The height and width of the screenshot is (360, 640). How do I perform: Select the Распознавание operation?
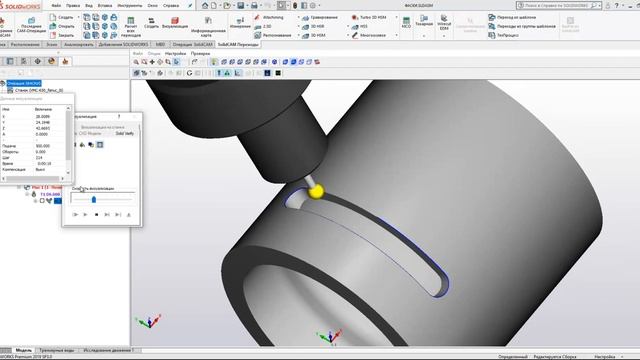pyautogui.click(x=273, y=35)
